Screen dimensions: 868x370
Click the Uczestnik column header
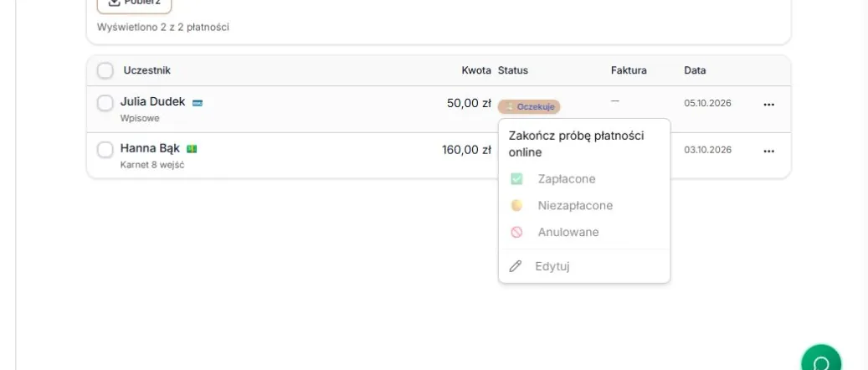pos(146,70)
